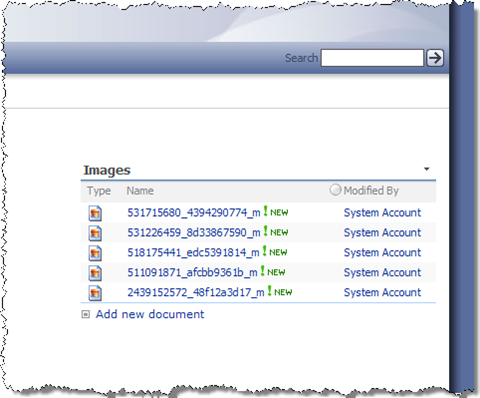Screen dimensions: 480x398
Task: Open file 531715680_4394290774_m
Action: (x=194, y=213)
